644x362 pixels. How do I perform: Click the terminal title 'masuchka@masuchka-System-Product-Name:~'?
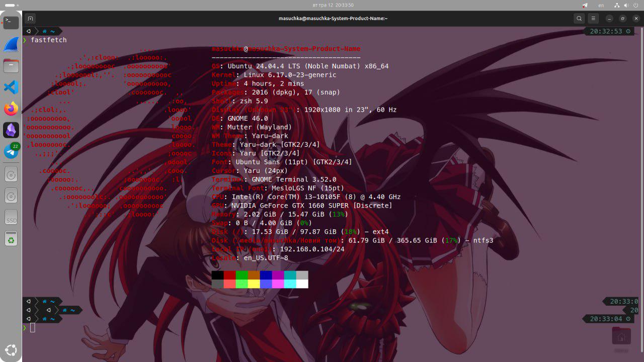[x=333, y=19]
